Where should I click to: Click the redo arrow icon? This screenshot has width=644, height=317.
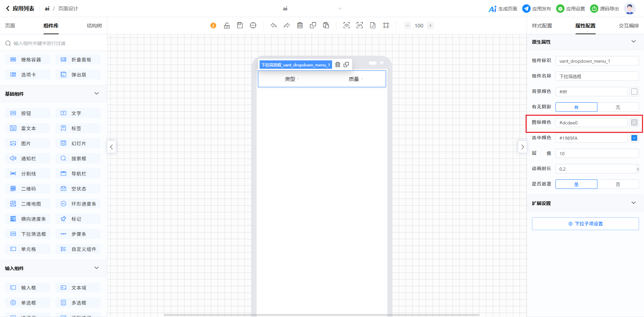(x=287, y=25)
